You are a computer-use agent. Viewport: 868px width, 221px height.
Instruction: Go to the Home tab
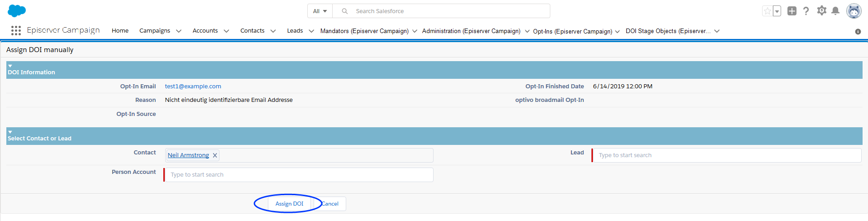(120, 30)
